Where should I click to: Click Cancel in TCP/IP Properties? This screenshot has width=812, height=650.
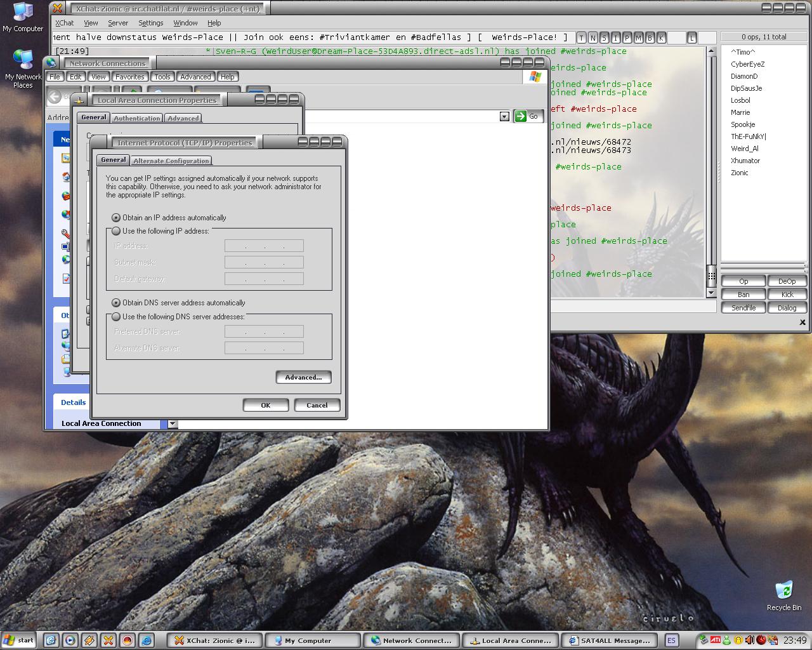[317, 405]
